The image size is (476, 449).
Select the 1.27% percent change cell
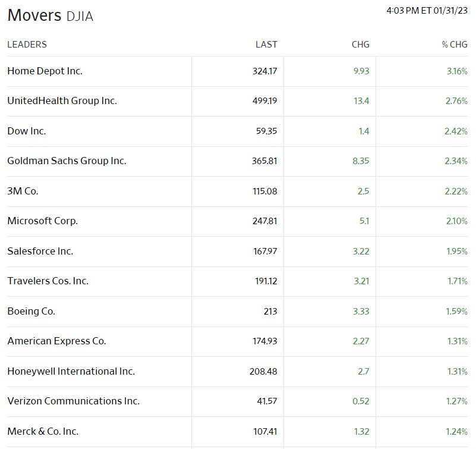(x=456, y=401)
